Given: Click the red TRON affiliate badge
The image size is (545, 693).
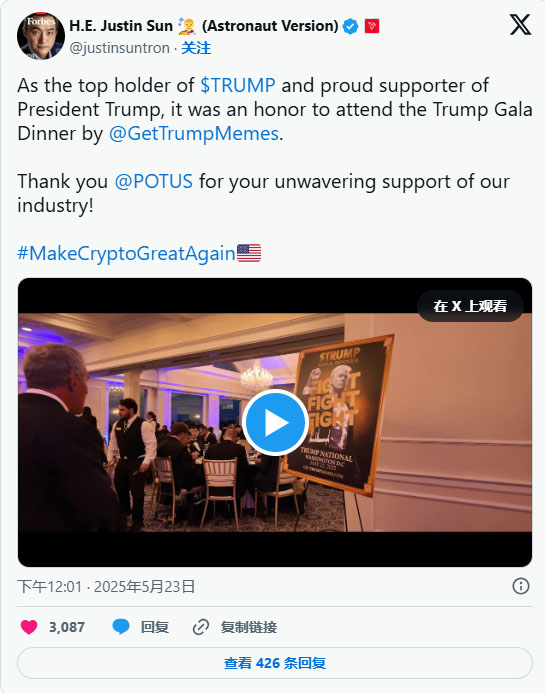Looking at the screenshot, I should [372, 27].
